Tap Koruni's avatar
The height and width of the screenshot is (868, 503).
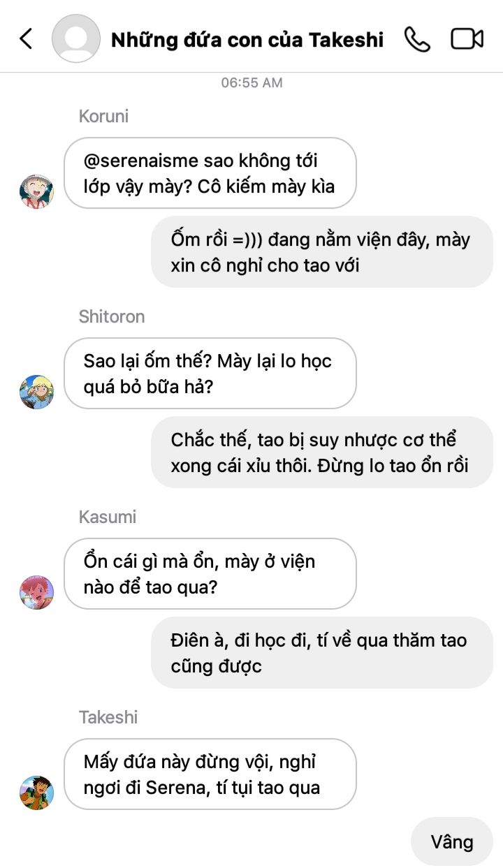pyautogui.click(x=36, y=191)
